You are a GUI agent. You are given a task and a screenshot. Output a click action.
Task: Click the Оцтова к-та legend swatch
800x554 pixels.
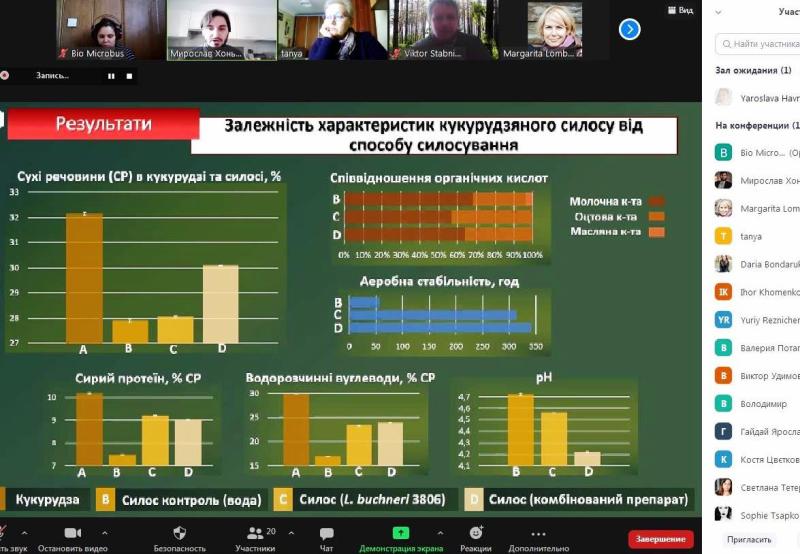click(656, 217)
